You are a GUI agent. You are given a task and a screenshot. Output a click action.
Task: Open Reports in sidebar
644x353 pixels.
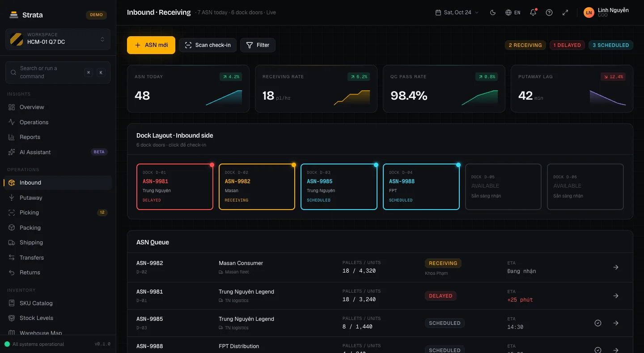(58, 137)
